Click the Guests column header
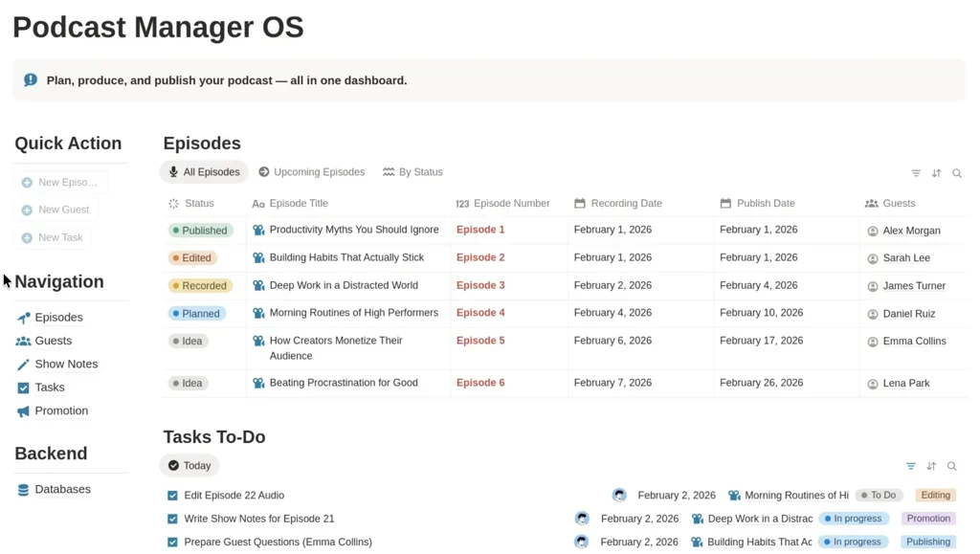This screenshot has width=980, height=554. [x=890, y=203]
